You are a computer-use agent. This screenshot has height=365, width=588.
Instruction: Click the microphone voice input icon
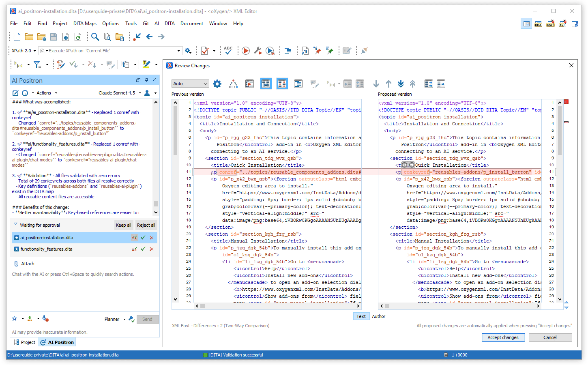(45, 319)
